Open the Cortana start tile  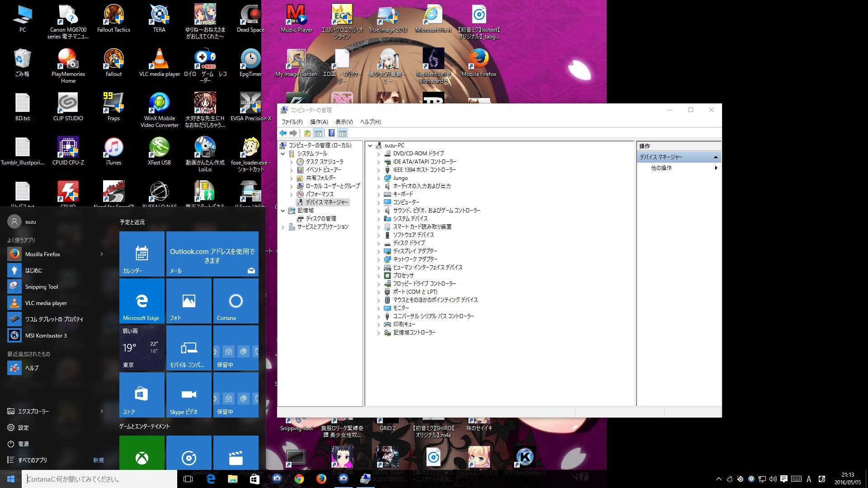click(236, 301)
